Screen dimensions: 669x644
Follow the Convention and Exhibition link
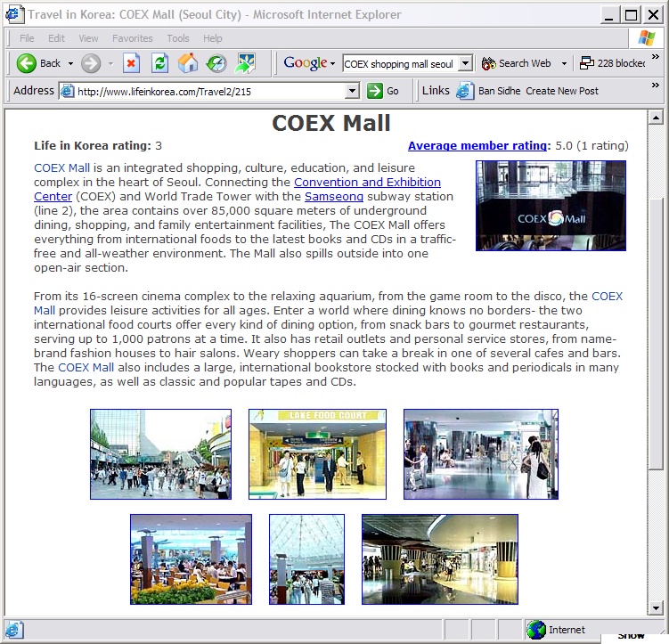pyautogui.click(x=367, y=182)
